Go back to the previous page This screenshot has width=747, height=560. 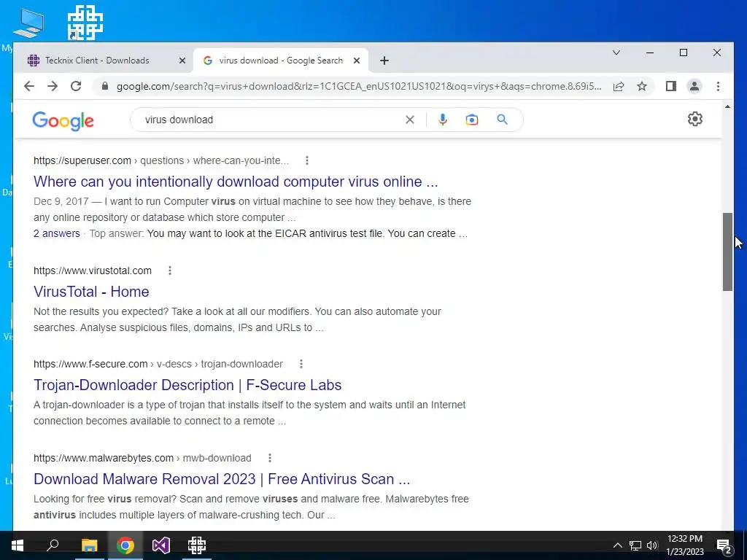(29, 86)
